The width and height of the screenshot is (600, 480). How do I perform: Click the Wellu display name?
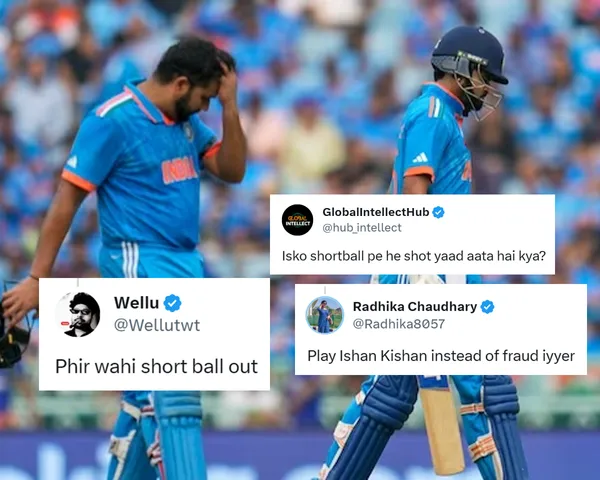[x=136, y=303]
